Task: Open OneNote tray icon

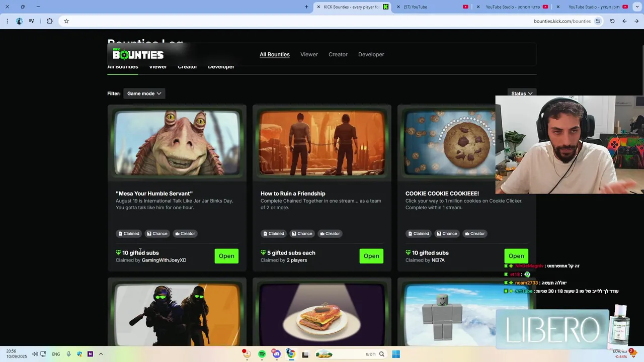Action: pos(90,354)
